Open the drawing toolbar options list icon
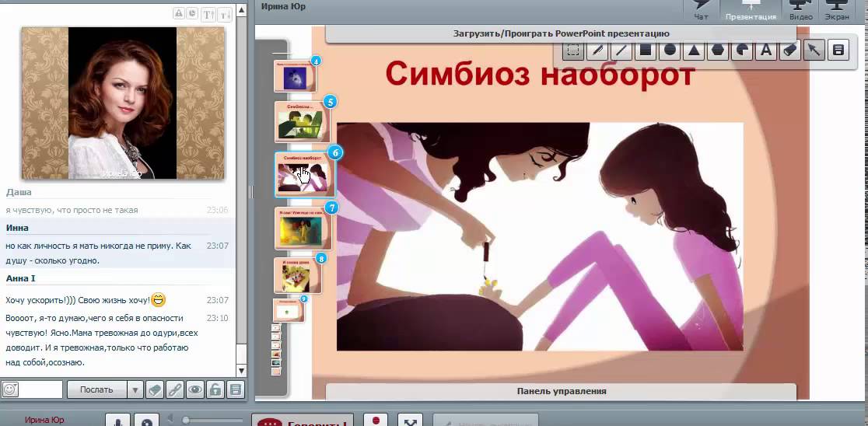This screenshot has height=426, width=868. [x=838, y=51]
